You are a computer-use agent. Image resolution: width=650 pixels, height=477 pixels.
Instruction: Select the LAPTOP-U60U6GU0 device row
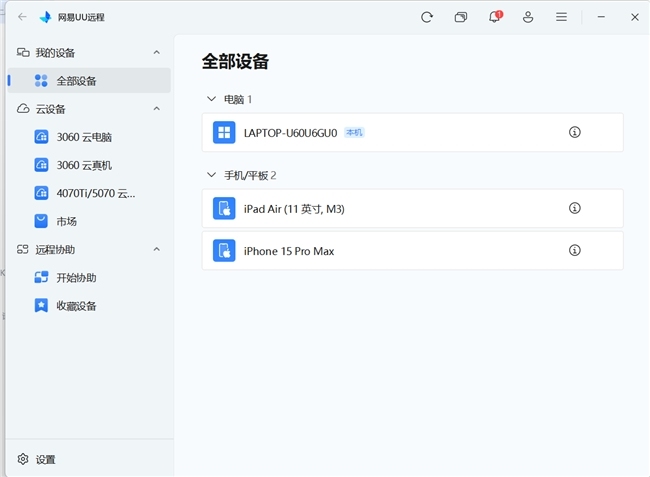point(412,132)
